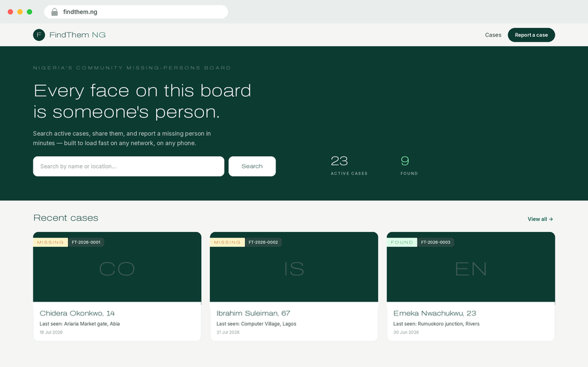Click the FOUND badge on case FT-2026-0003
Screen dimensions: 588x367
coord(402,242)
